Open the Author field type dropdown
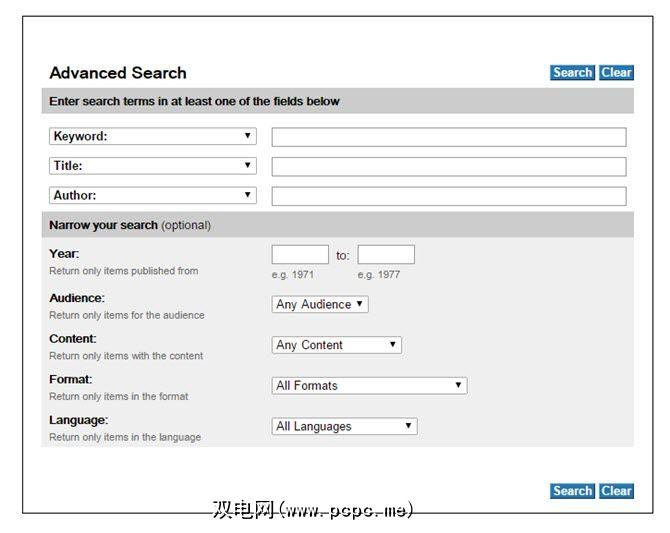Image resolution: width=670 pixels, height=533 pixels. point(152,196)
